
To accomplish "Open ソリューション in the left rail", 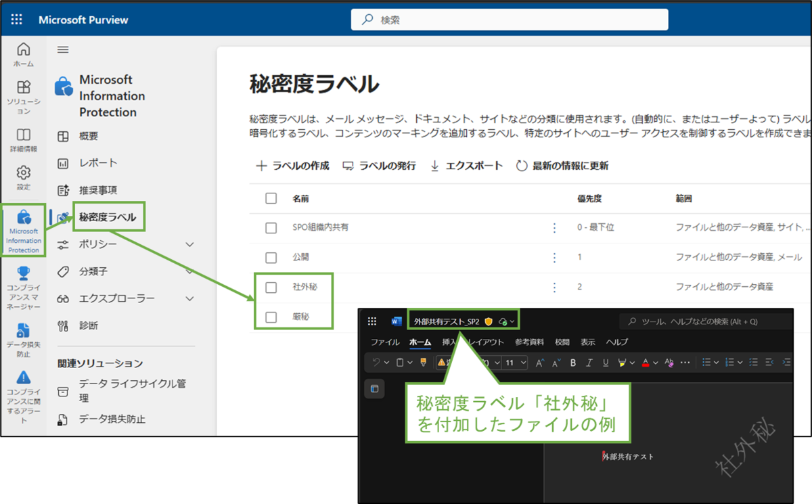I will click(x=24, y=97).
